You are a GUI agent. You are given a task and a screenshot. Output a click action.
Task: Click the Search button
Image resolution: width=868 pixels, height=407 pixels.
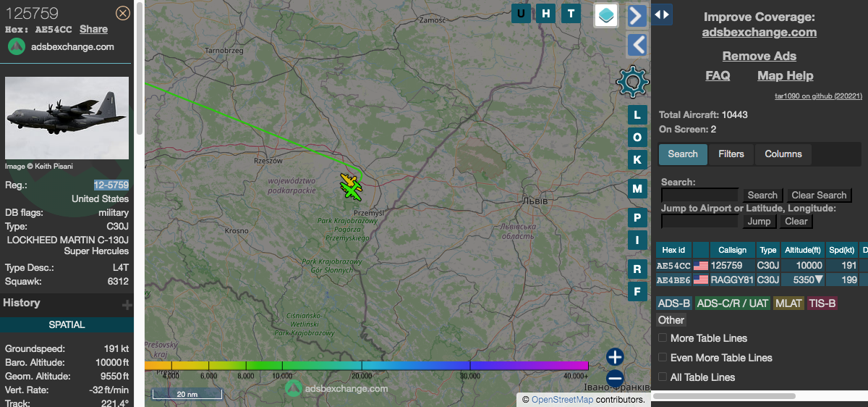click(762, 196)
